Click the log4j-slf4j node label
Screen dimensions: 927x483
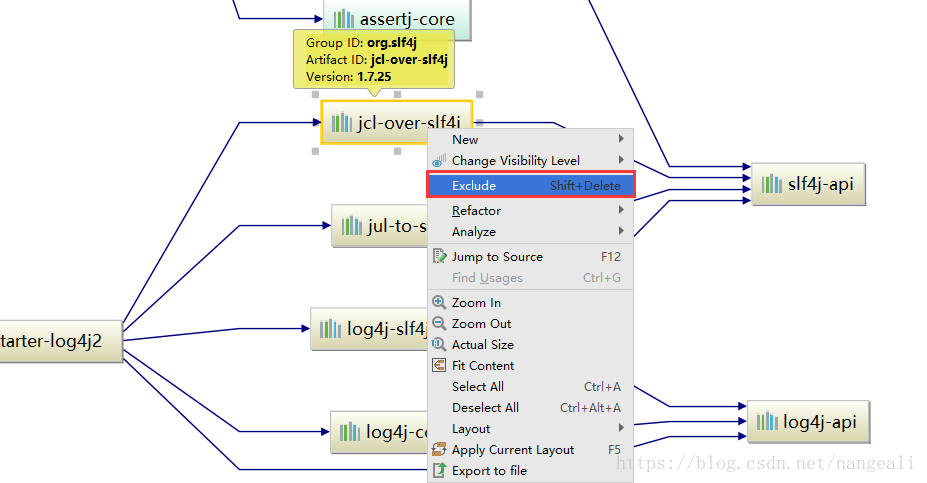pos(387,329)
